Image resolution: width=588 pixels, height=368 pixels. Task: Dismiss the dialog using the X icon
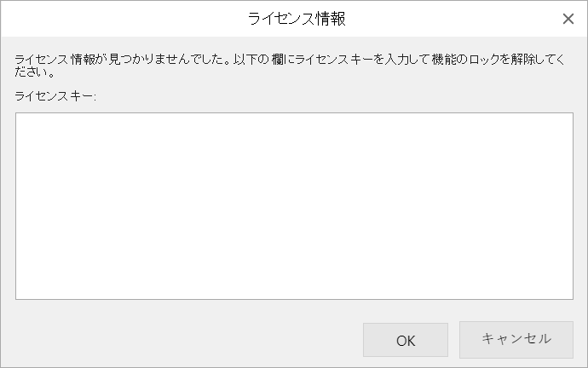568,19
